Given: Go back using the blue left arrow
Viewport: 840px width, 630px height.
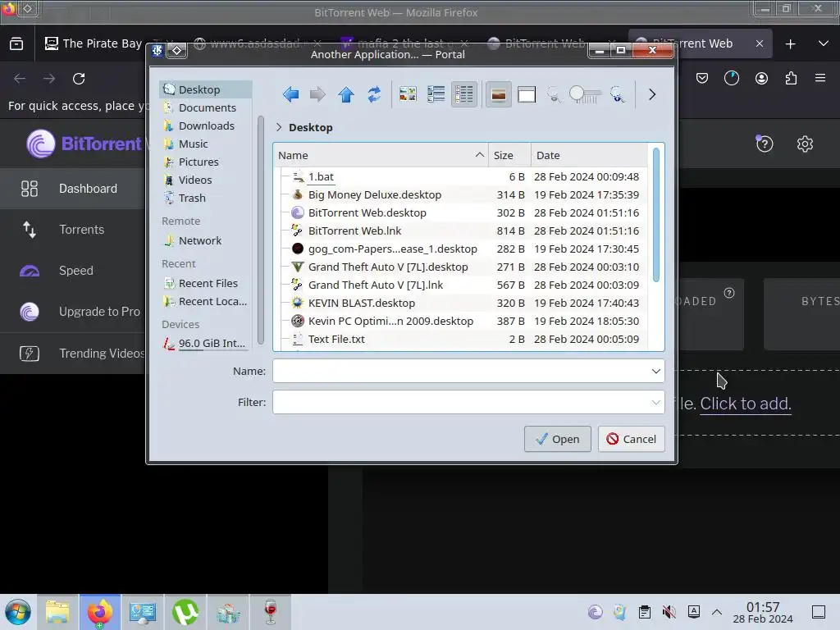Looking at the screenshot, I should (291, 95).
